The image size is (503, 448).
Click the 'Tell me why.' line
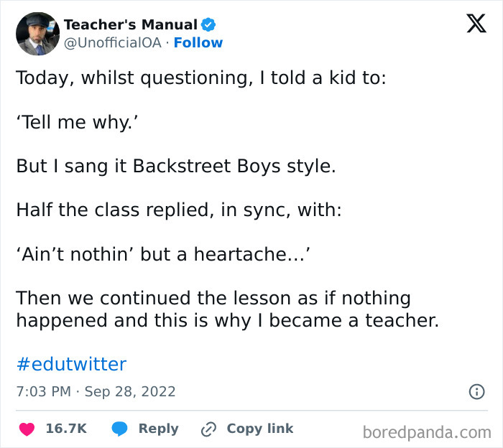click(77, 121)
